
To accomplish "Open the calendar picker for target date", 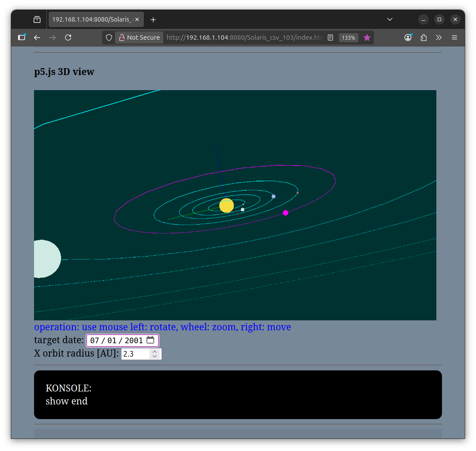I will pyautogui.click(x=150, y=340).
